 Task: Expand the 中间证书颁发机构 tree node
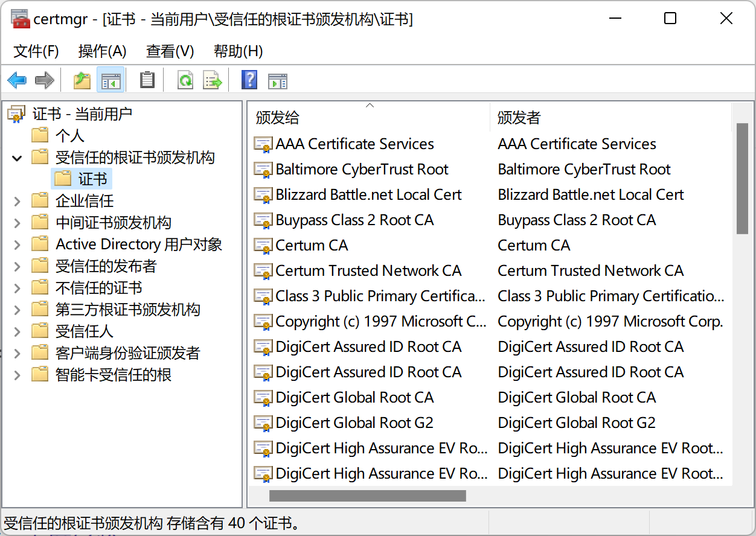pos(17,223)
